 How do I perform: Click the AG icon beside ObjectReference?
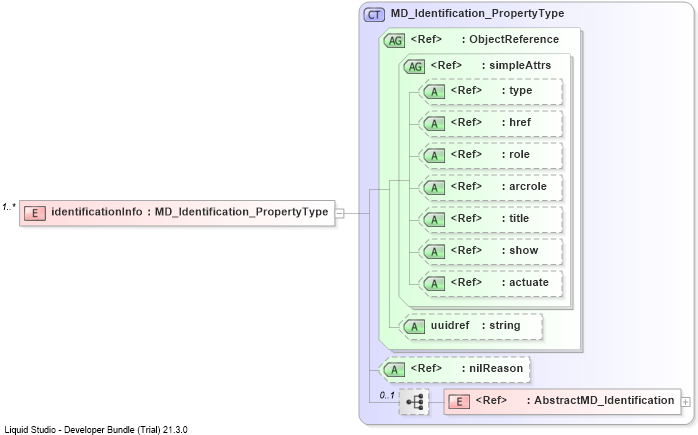tap(394, 41)
